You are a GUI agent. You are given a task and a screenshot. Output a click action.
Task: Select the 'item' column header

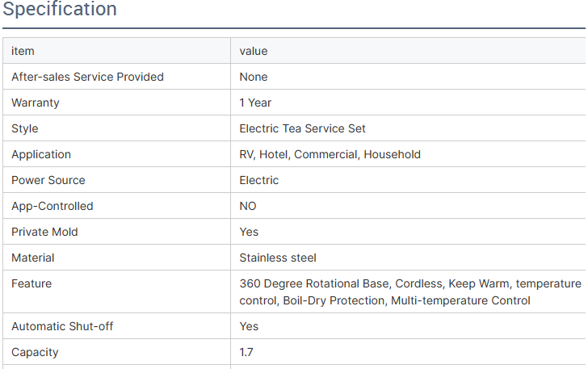click(23, 51)
